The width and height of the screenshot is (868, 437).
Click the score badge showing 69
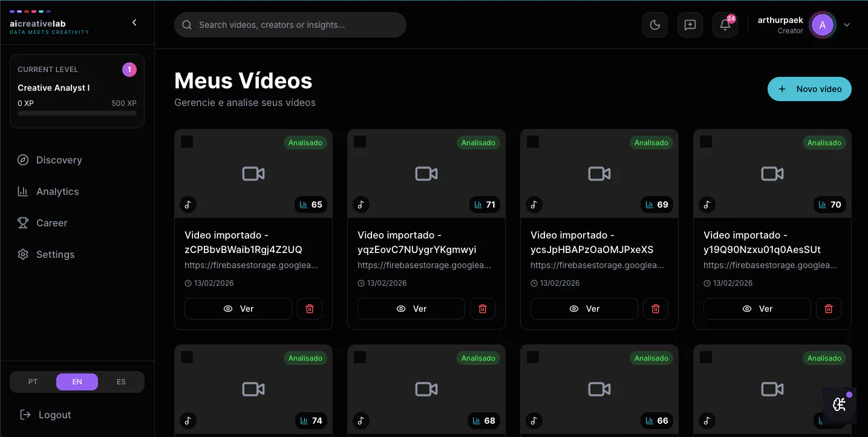(x=657, y=205)
